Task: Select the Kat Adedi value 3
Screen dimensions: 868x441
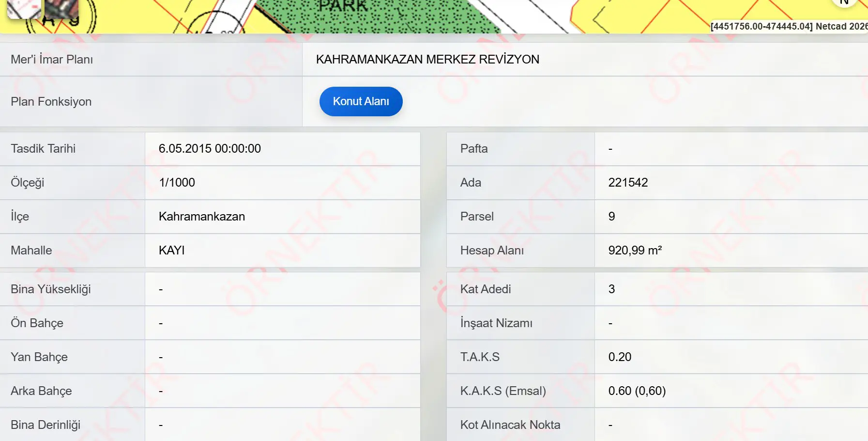Action: point(611,289)
